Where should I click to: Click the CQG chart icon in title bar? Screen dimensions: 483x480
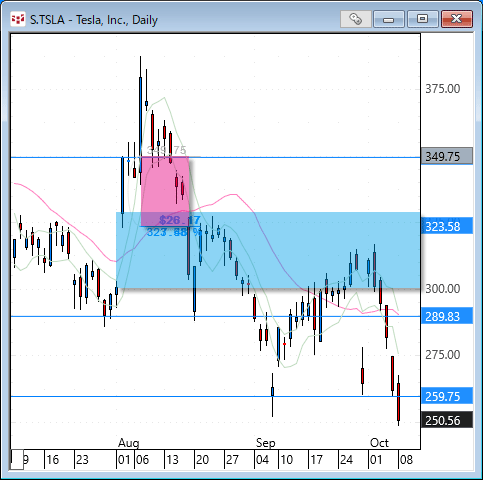[x=18, y=20]
